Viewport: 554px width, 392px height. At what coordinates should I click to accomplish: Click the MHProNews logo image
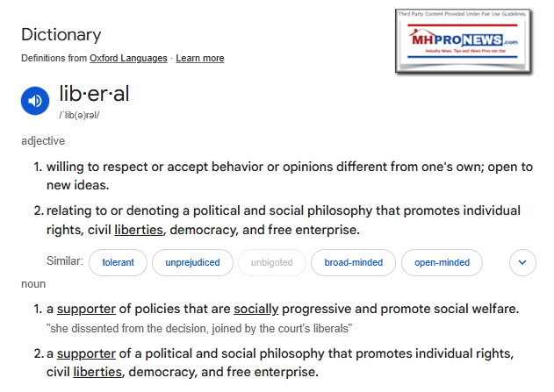coord(464,41)
